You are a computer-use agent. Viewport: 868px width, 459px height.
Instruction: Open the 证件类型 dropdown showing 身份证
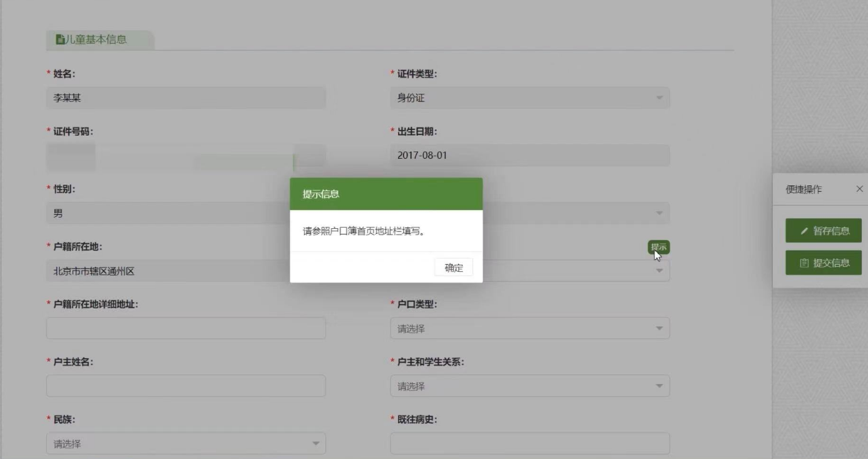click(529, 98)
